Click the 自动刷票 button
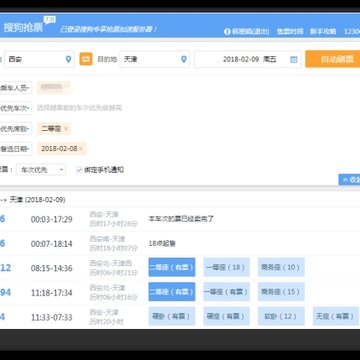This screenshot has height=360, width=360. 333,59
